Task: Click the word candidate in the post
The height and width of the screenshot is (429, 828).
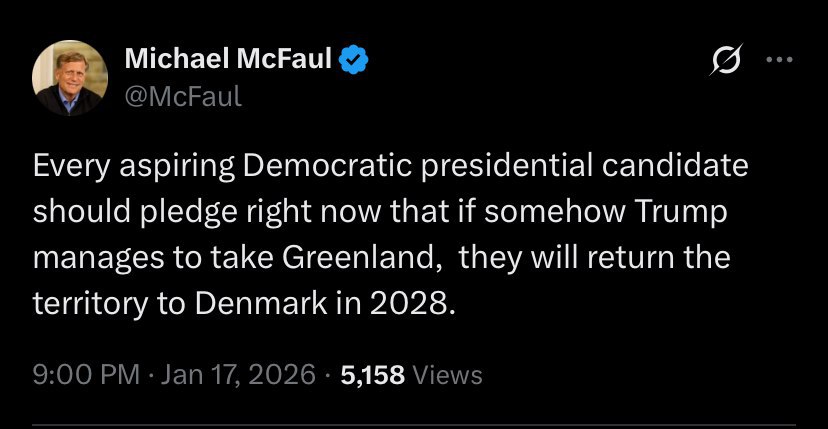Action: click(671, 165)
